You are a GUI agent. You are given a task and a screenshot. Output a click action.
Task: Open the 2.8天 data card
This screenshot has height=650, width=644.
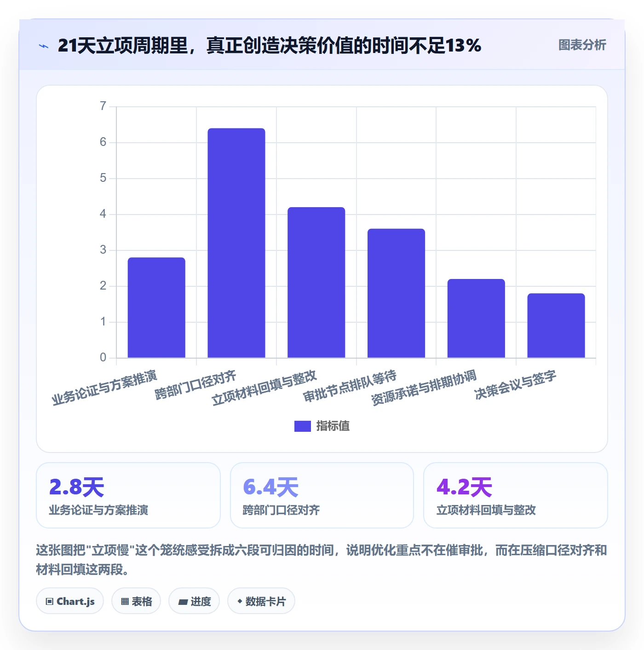[x=128, y=495]
